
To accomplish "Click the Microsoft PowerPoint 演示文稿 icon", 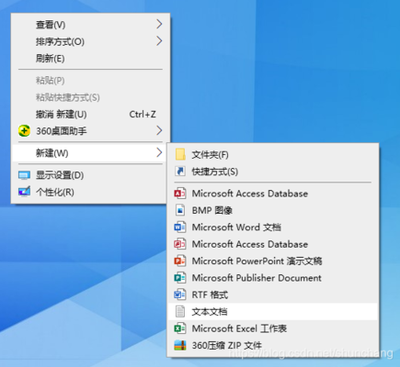I will tap(180, 261).
